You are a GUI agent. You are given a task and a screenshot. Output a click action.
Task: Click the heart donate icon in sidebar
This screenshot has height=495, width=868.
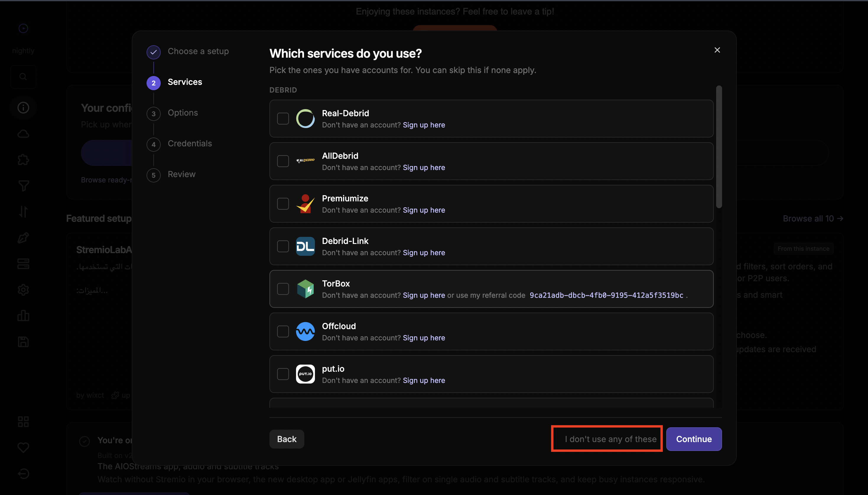coord(23,448)
